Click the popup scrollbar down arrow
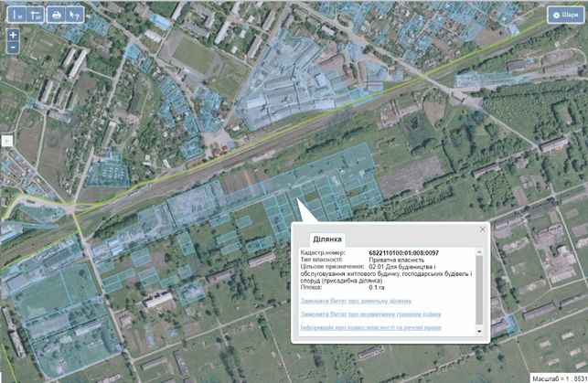Viewport: 588px width, 383px height. [x=479, y=331]
